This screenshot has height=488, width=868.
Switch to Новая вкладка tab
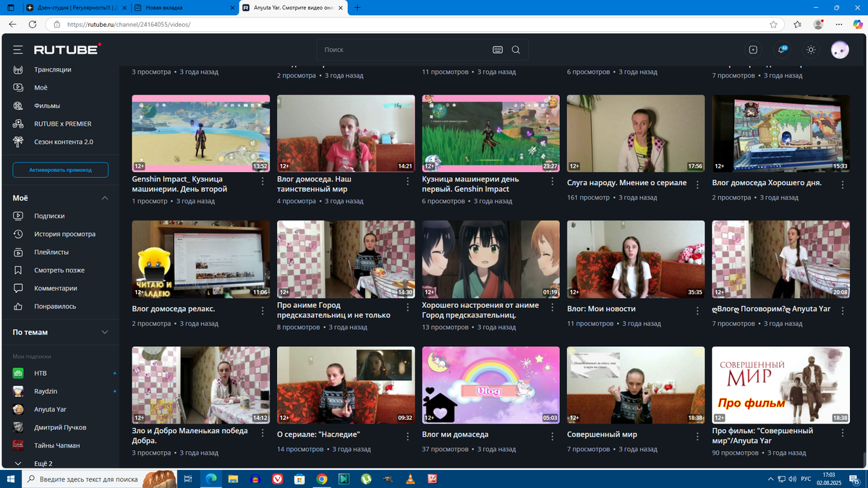click(184, 7)
